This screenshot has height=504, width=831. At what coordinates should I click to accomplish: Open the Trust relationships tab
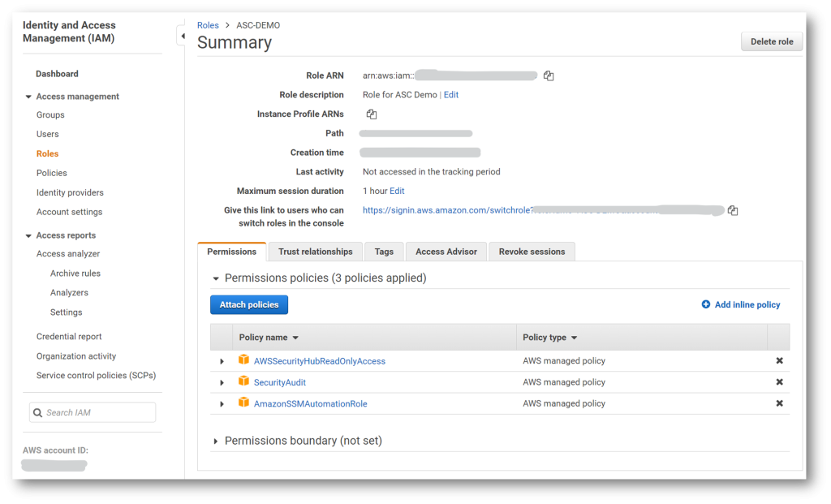pos(316,252)
